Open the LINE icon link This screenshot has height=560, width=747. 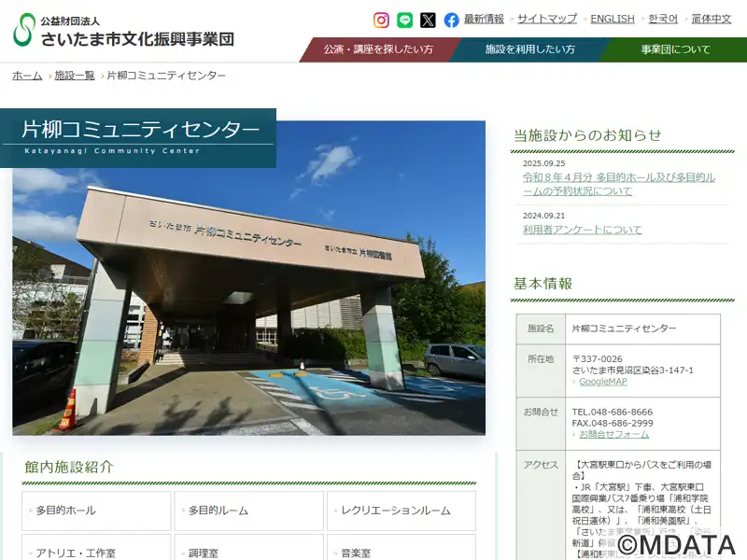click(x=404, y=20)
